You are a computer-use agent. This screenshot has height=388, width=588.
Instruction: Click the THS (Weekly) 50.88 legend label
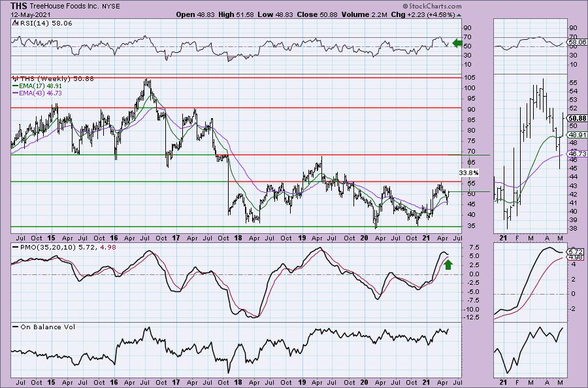pyautogui.click(x=57, y=79)
